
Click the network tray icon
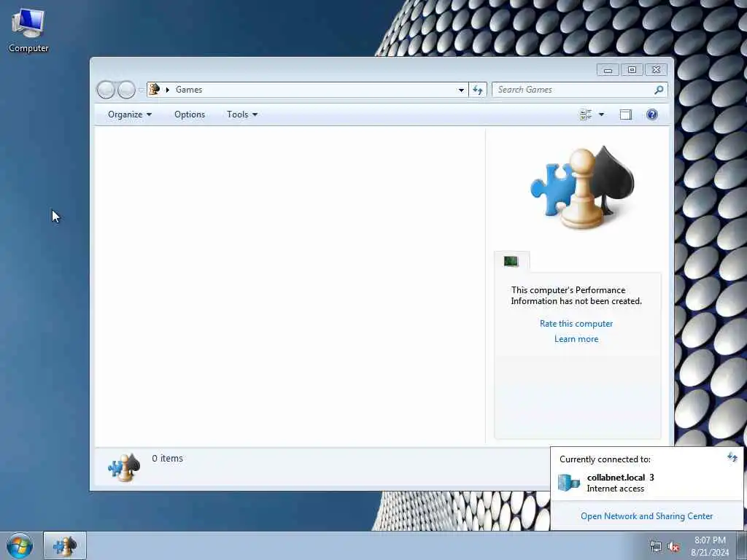tap(656, 547)
